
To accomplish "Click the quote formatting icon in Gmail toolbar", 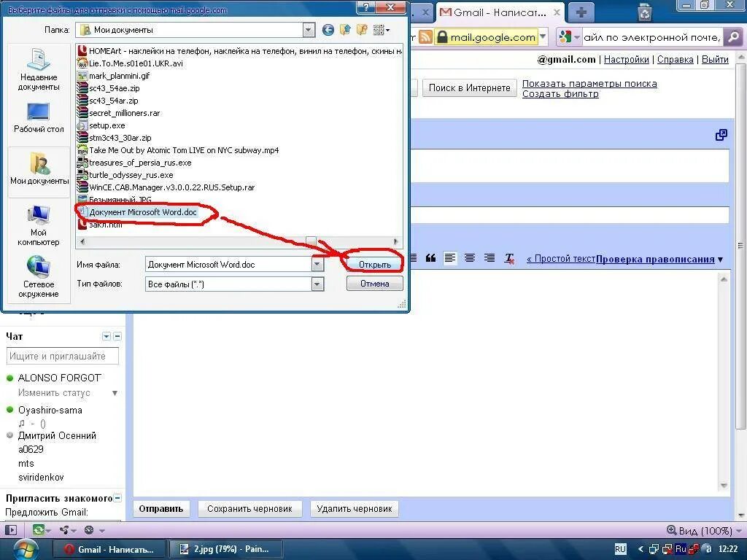I will tap(430, 258).
